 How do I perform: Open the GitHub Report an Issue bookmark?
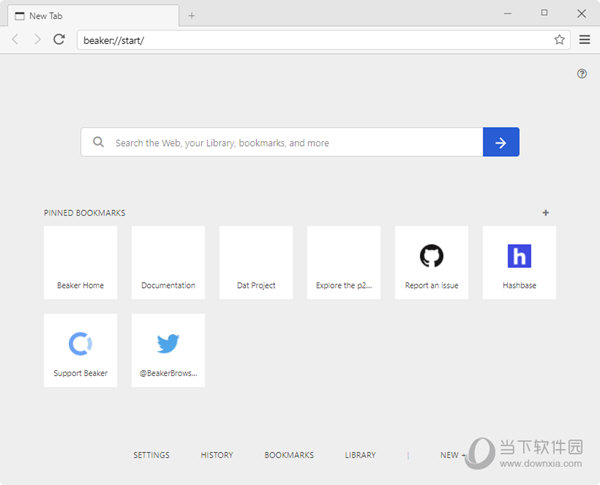(431, 262)
